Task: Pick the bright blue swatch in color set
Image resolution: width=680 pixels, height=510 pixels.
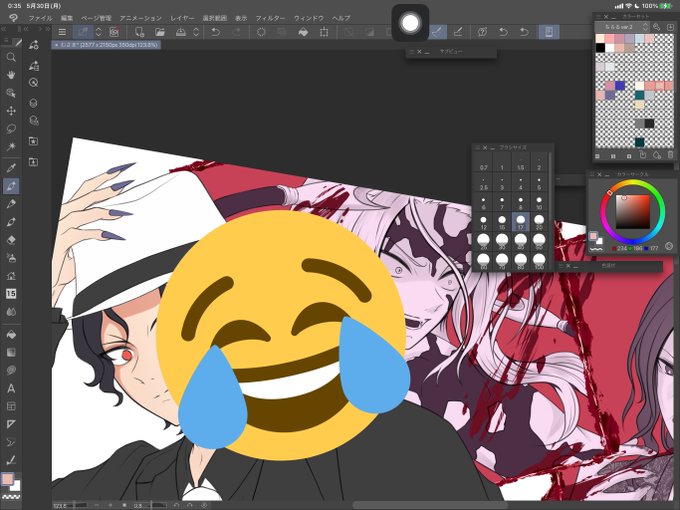Action: (x=620, y=85)
